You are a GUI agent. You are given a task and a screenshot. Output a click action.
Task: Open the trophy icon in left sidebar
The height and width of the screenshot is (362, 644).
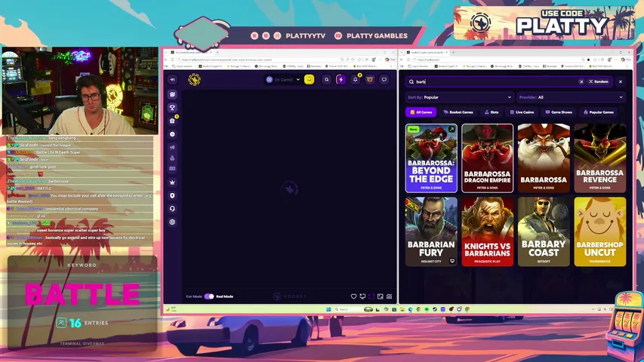click(x=172, y=108)
